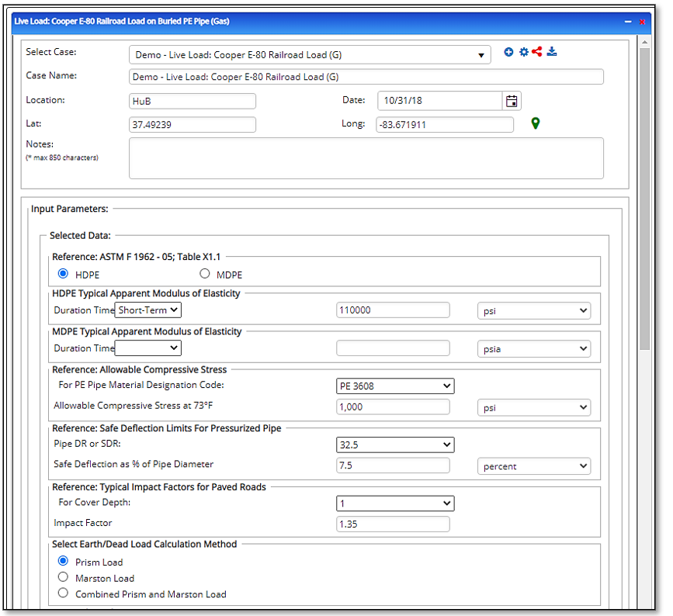The width and height of the screenshot is (673, 616).
Task: Click the Impact Factor value field
Action: (392, 524)
